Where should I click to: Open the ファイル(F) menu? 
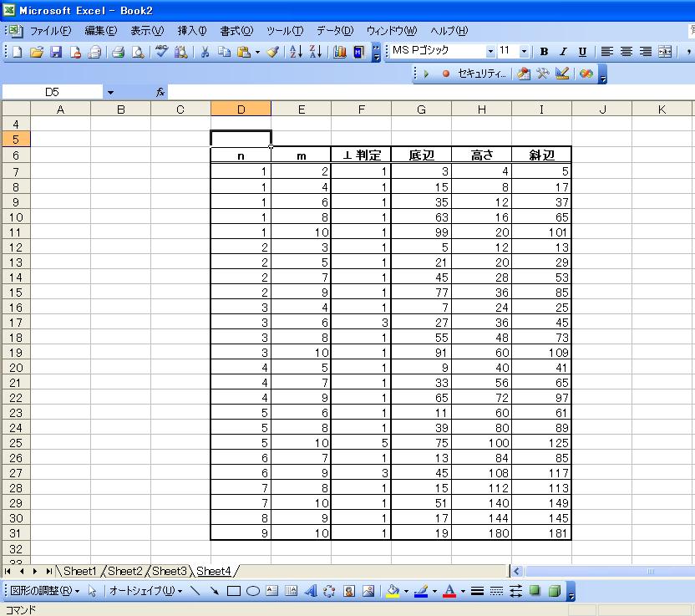coord(50,31)
